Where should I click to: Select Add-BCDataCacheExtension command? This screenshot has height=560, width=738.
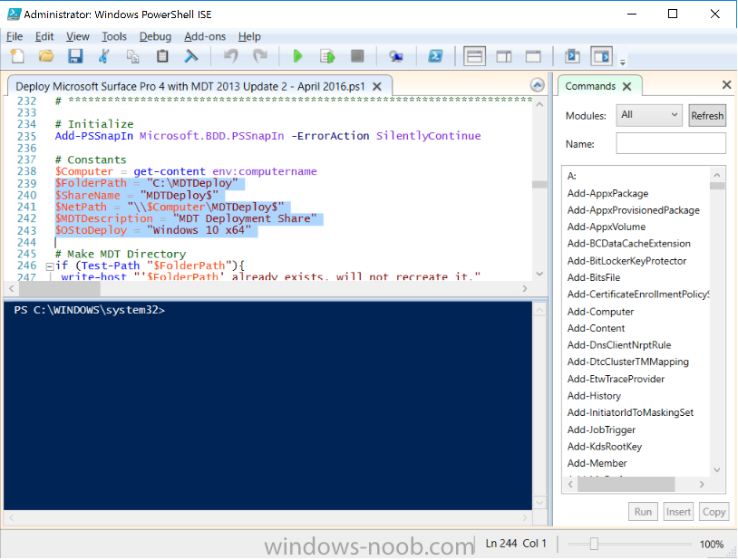629,244
